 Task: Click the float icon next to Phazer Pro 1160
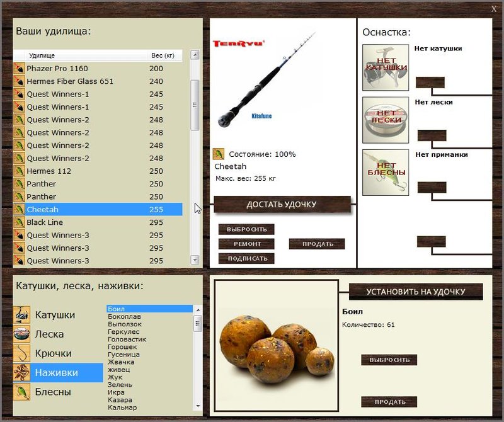[x=20, y=69]
